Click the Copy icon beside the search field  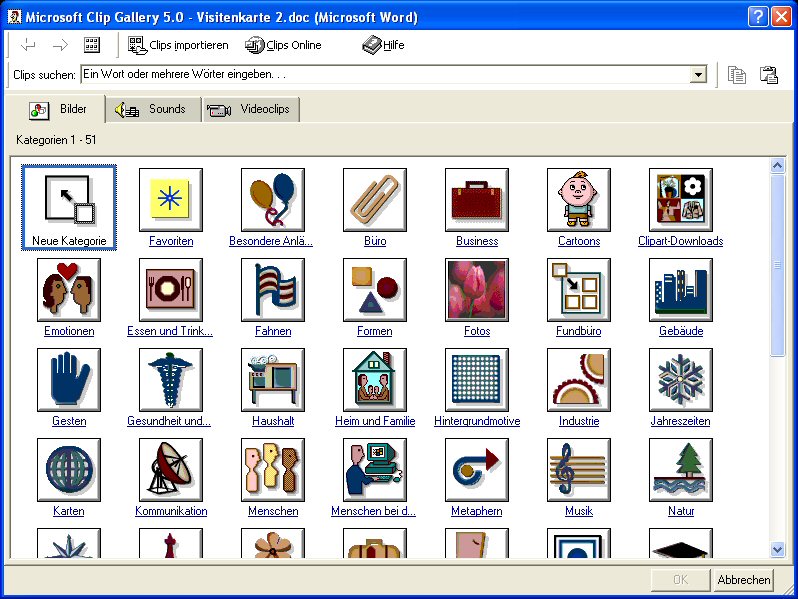(x=736, y=75)
